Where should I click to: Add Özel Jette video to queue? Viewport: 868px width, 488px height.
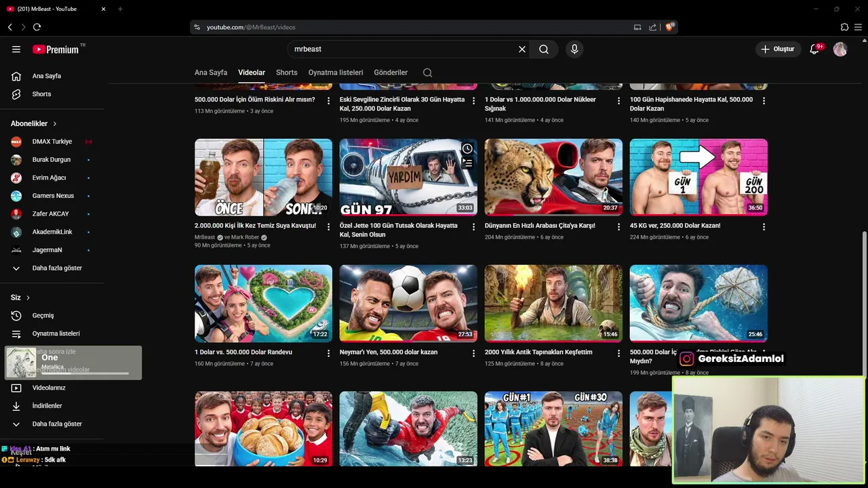tap(467, 163)
